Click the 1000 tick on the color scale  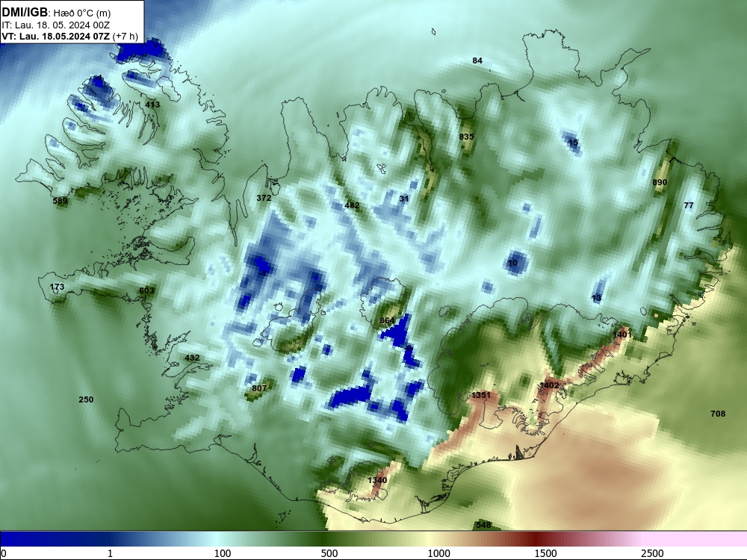pos(438,553)
